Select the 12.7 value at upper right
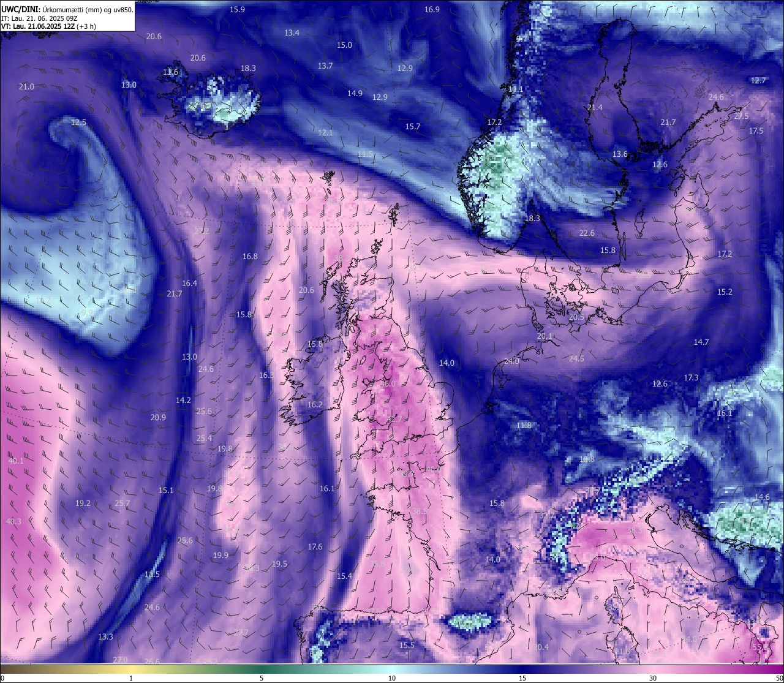The image size is (784, 683). [758, 81]
